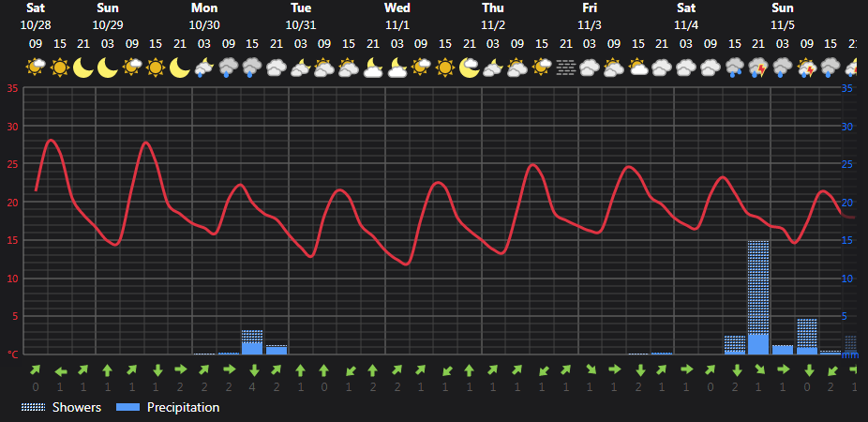Click the Sun 10/29 day header
Viewport: 868px width, 422px height.
click(x=108, y=17)
